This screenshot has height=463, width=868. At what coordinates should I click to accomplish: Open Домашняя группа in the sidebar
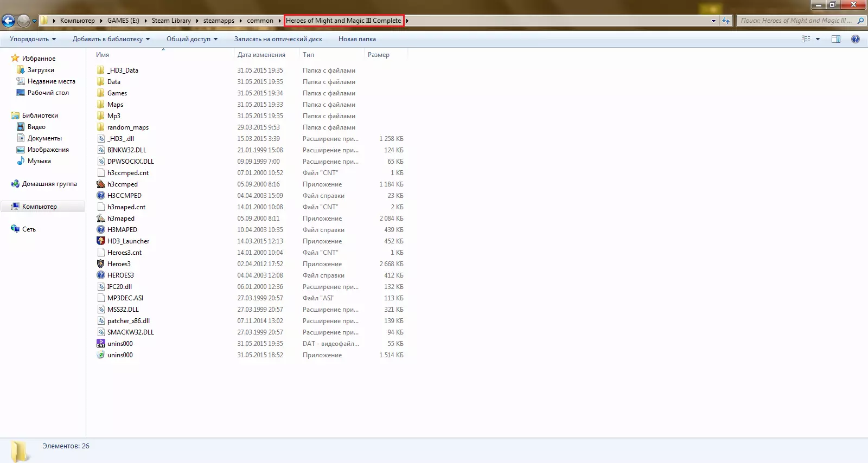pyautogui.click(x=49, y=184)
